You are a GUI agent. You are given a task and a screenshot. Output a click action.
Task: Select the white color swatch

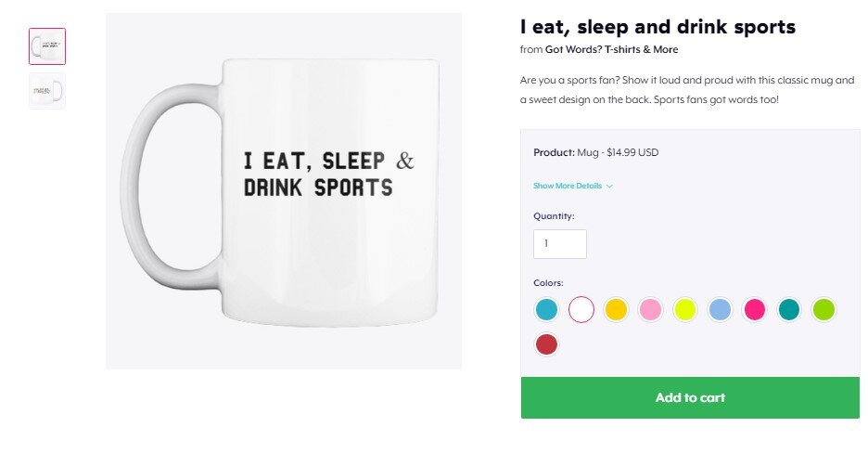pyautogui.click(x=581, y=309)
